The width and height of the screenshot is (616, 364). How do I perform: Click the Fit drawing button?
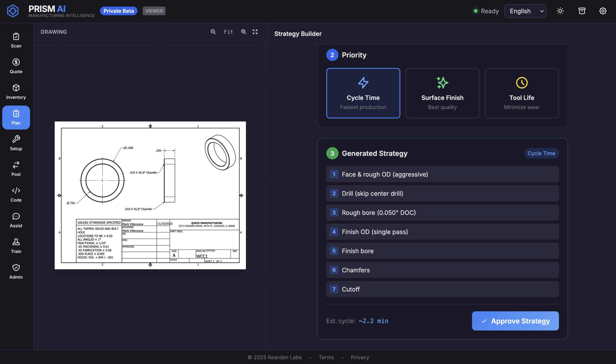pos(228,32)
